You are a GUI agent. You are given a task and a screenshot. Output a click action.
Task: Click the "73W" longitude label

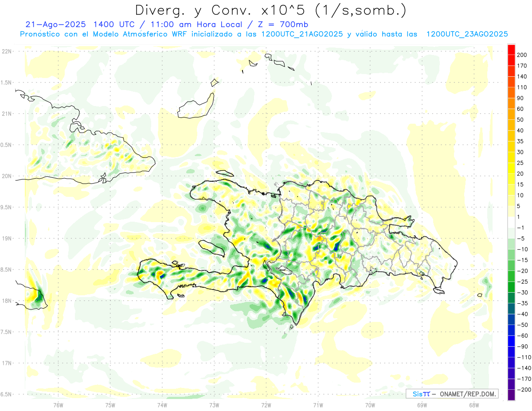[214, 405]
